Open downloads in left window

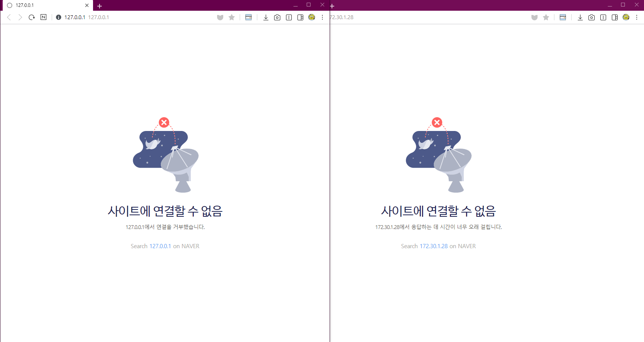[266, 17]
